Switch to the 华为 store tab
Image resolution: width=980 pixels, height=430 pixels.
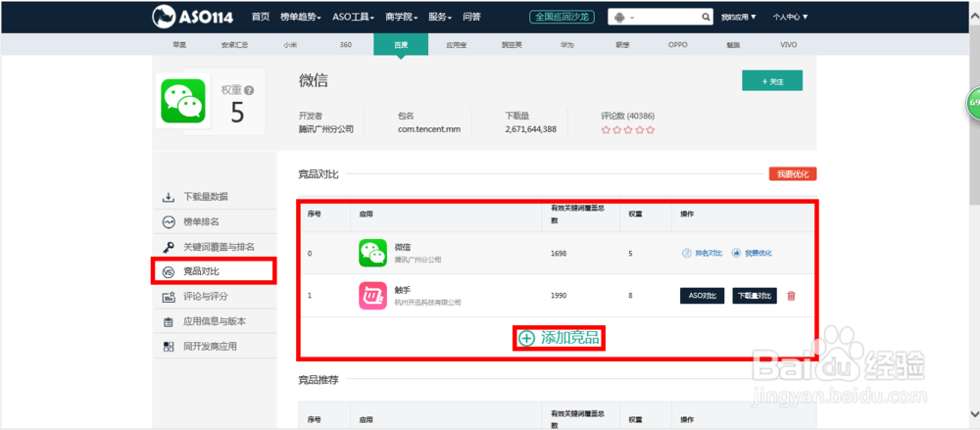pyautogui.click(x=566, y=45)
